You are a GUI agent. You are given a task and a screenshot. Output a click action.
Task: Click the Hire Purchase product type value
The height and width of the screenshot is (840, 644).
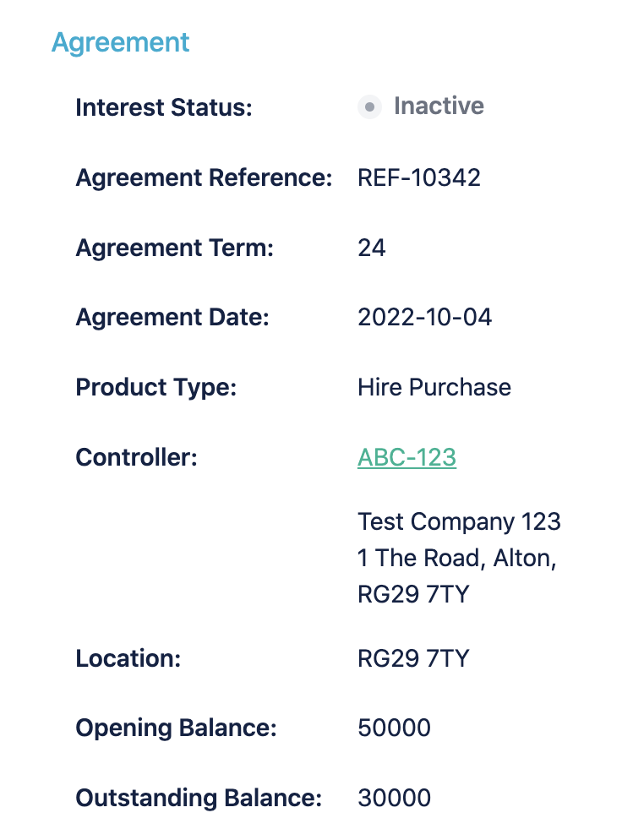(434, 387)
